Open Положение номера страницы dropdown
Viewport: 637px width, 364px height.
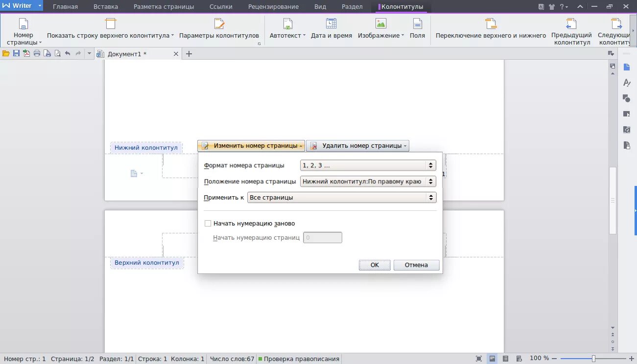pyautogui.click(x=368, y=182)
